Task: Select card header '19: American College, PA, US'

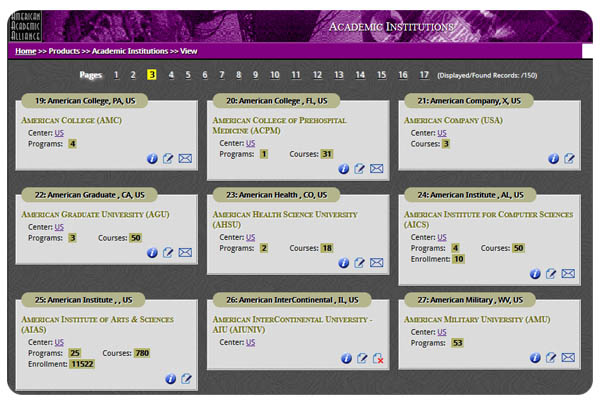Action: tap(85, 101)
